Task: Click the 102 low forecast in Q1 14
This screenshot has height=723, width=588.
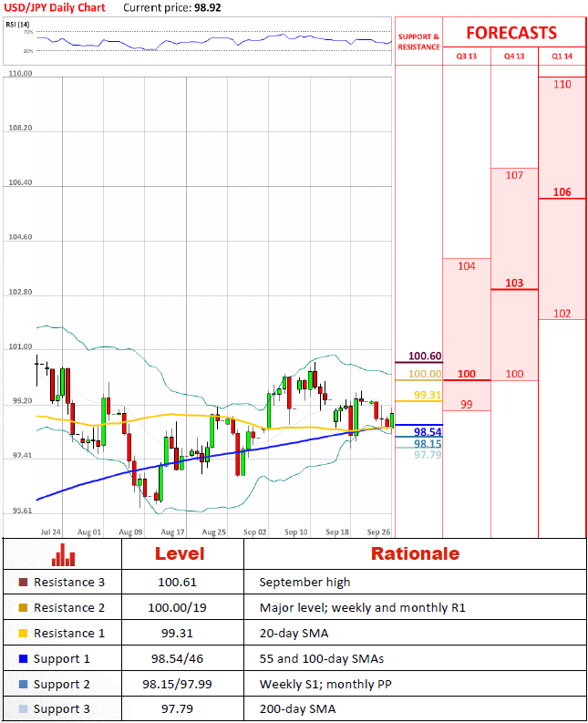Action: point(562,314)
